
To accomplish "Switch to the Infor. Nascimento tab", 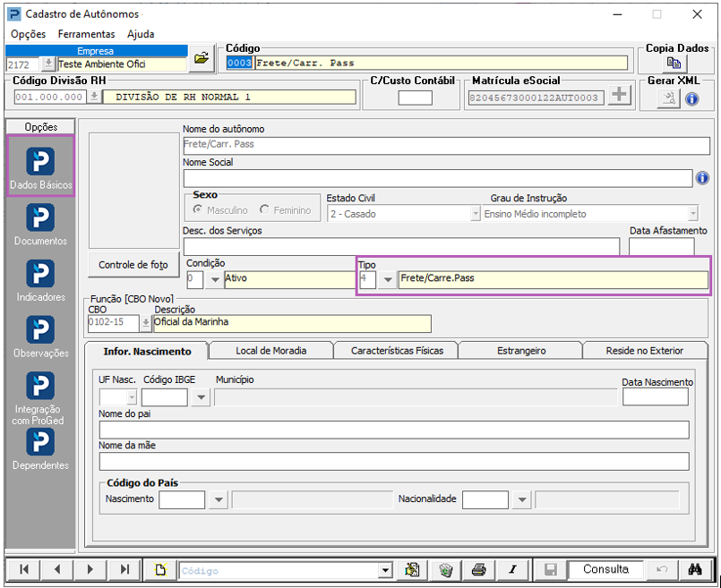I will 147,352.
